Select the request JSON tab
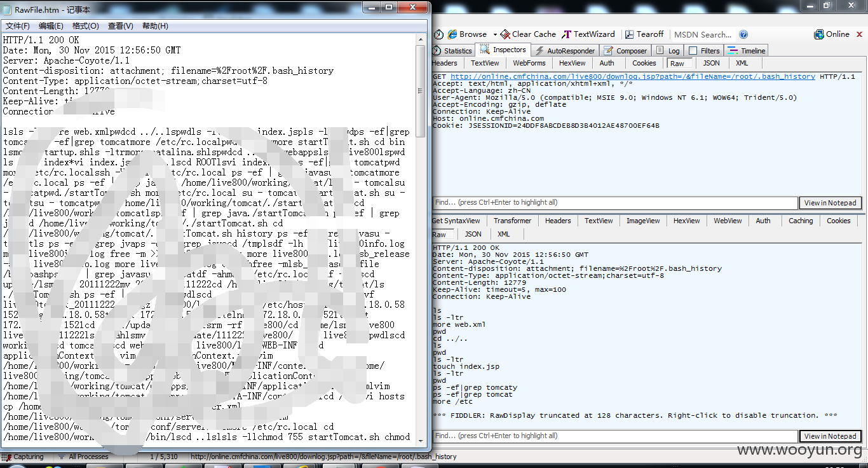This screenshot has height=468, width=868. [x=711, y=63]
